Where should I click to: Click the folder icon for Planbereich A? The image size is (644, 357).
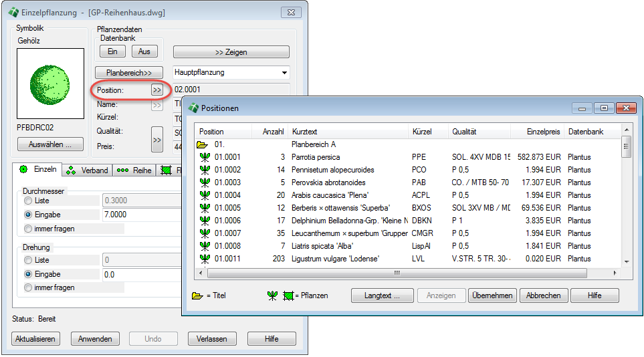(x=202, y=144)
